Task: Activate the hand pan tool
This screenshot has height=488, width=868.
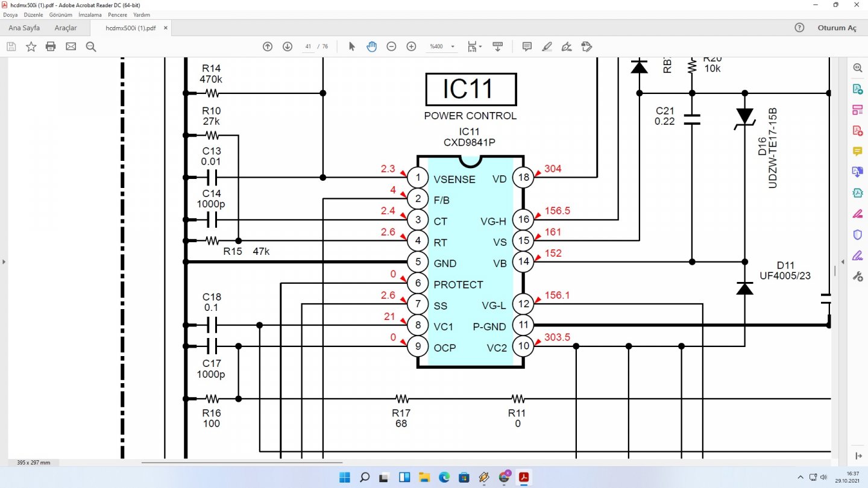Action: (x=371, y=46)
